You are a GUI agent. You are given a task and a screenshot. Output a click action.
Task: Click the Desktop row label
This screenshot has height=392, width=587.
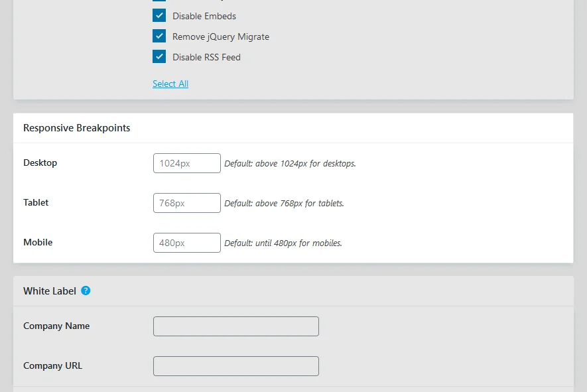tap(40, 163)
